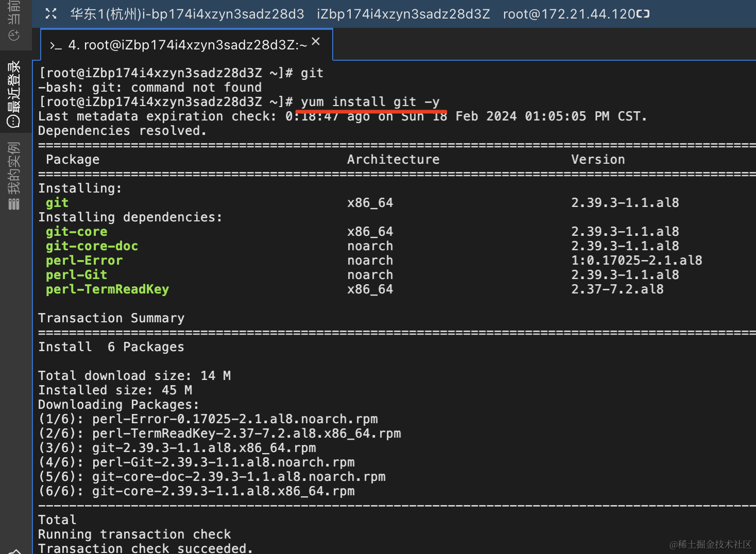756x554 pixels.
Task: Click the stacked-list icon beside 我的实例
Action: 14,204
